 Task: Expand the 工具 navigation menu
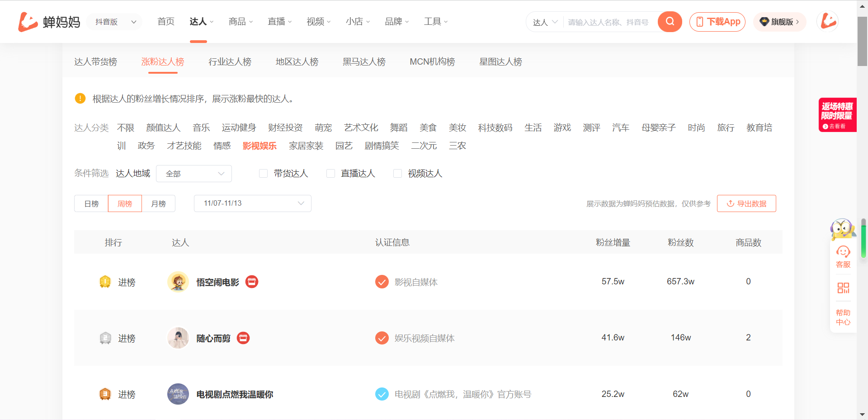click(x=436, y=22)
